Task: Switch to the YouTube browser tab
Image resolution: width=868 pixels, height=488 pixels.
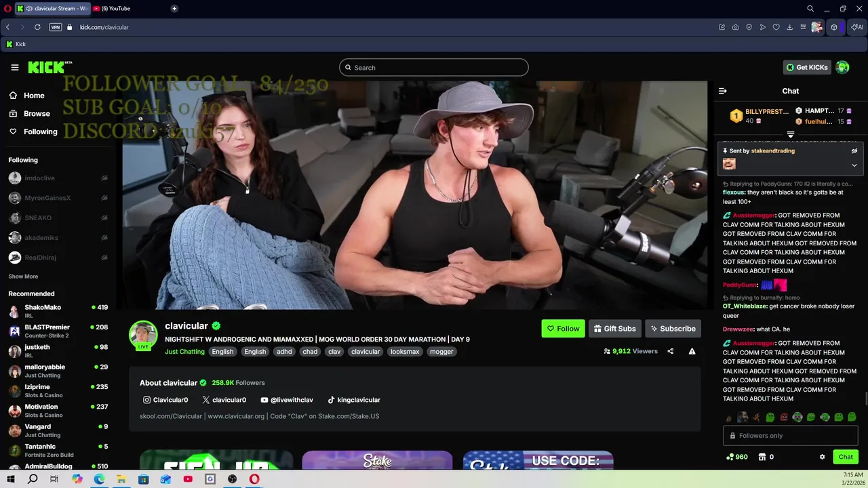Action: click(x=128, y=8)
